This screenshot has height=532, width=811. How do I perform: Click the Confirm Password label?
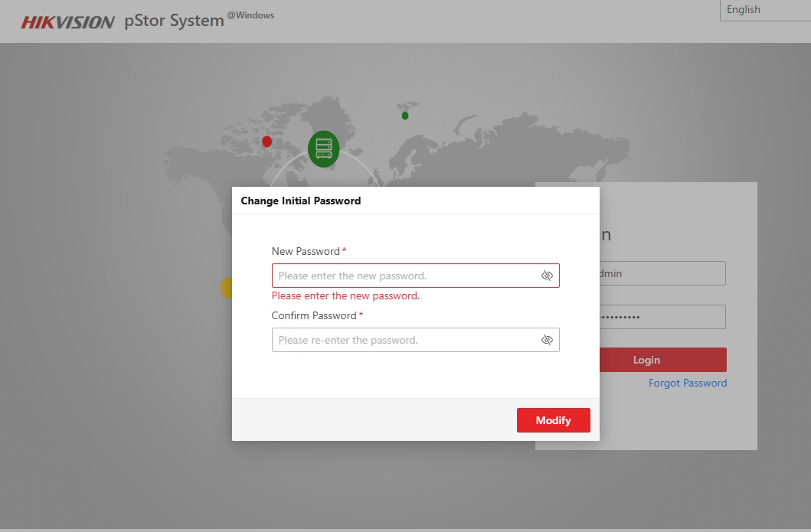[314, 315]
